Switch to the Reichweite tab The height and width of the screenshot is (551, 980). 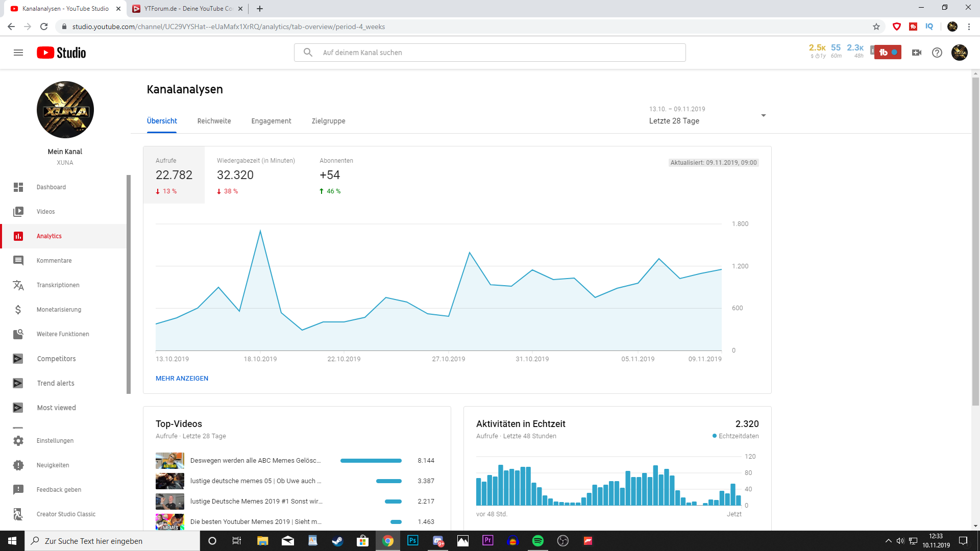tap(214, 121)
